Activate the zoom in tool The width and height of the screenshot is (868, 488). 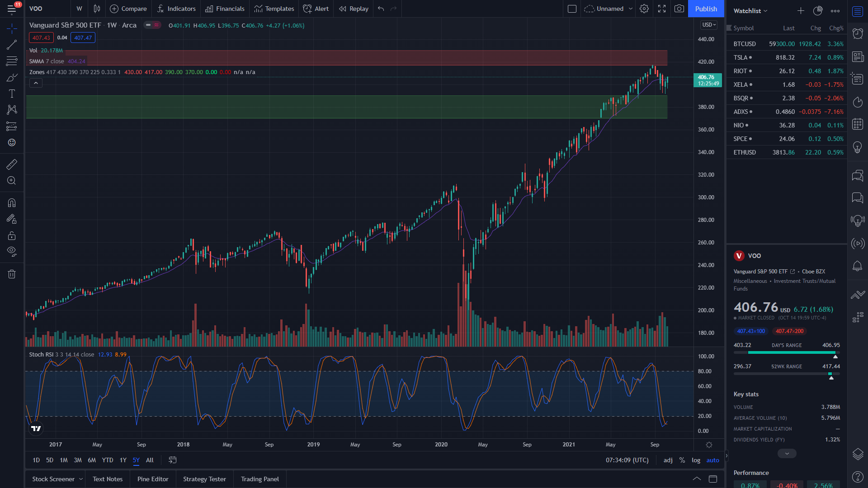coord(12,181)
